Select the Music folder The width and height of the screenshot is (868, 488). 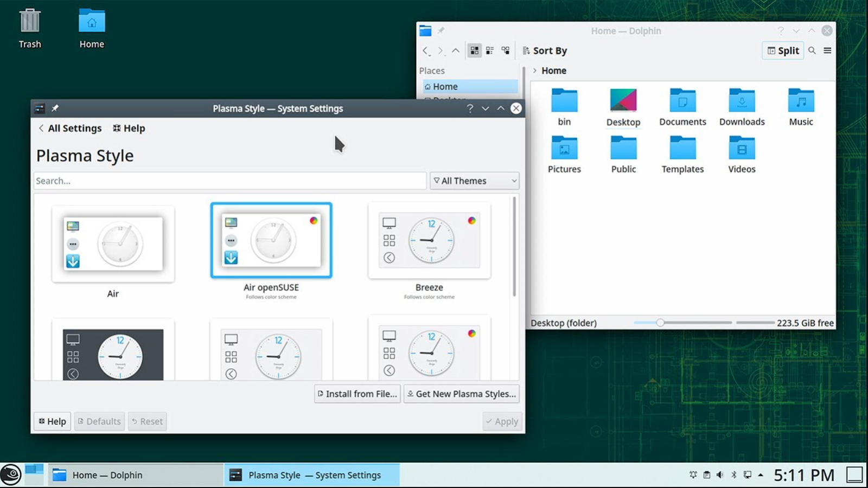pos(801,107)
